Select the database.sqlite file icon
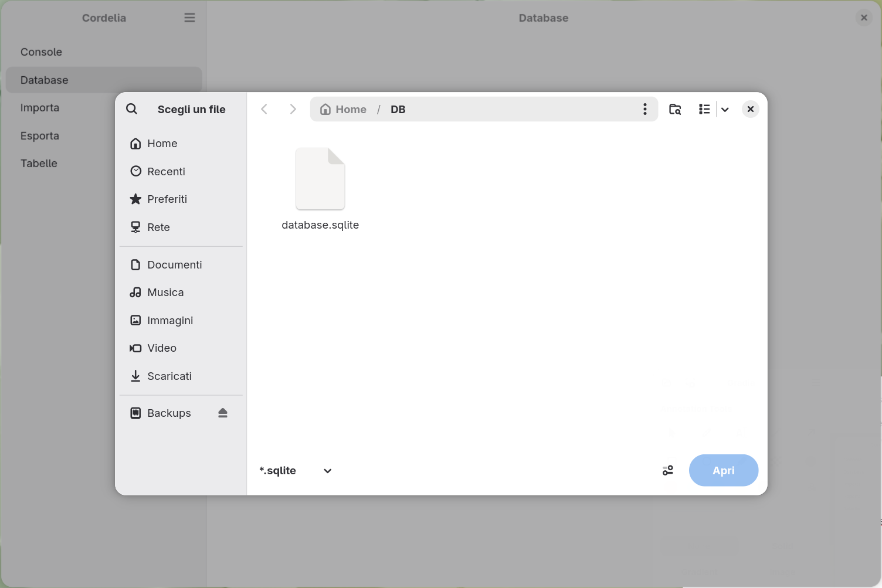 point(320,179)
